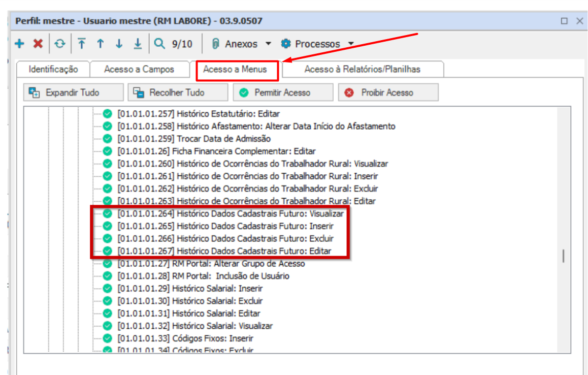Click the green check beside Cadastrais Futuro: Editar

(x=108, y=251)
